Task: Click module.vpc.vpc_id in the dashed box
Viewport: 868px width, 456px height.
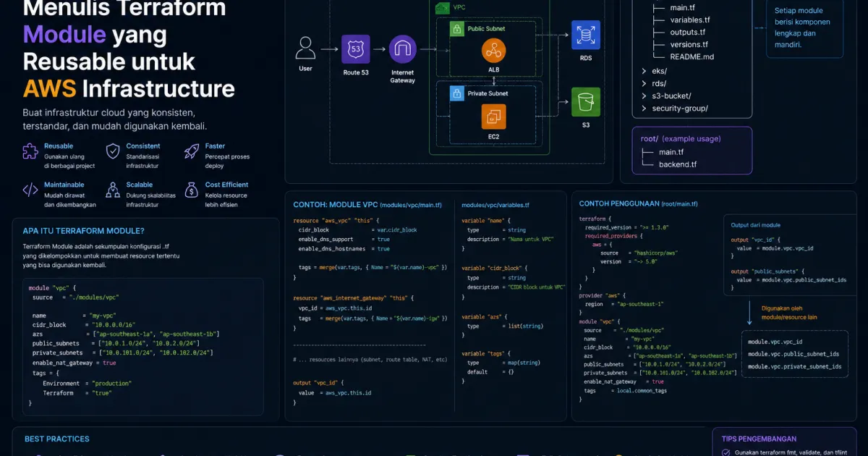Action: (x=775, y=342)
